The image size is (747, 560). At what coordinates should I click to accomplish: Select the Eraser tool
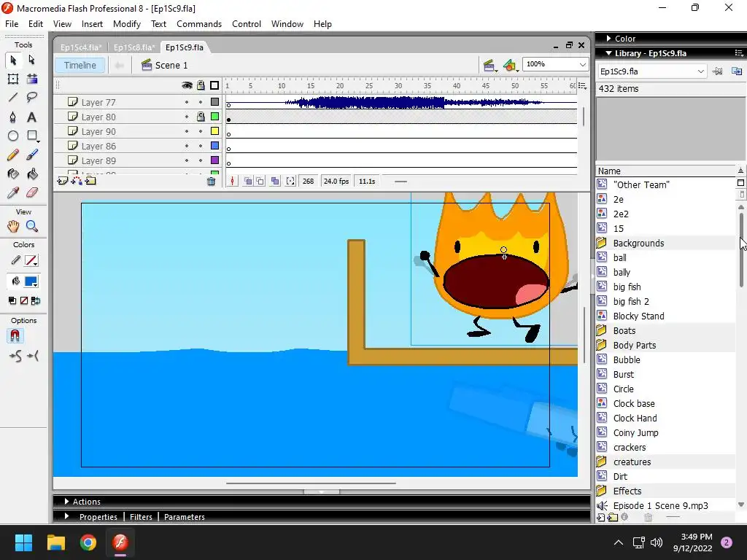click(x=32, y=192)
